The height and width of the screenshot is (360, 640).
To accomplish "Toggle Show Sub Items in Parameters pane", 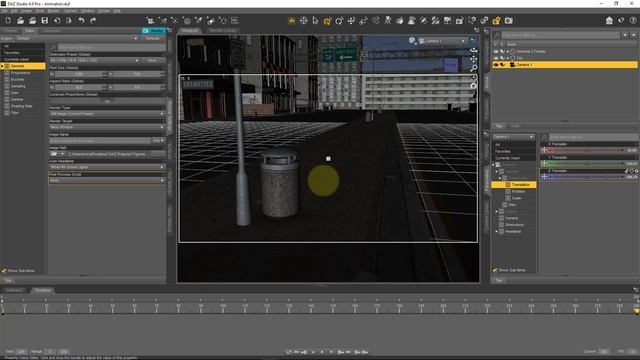I will (495, 270).
